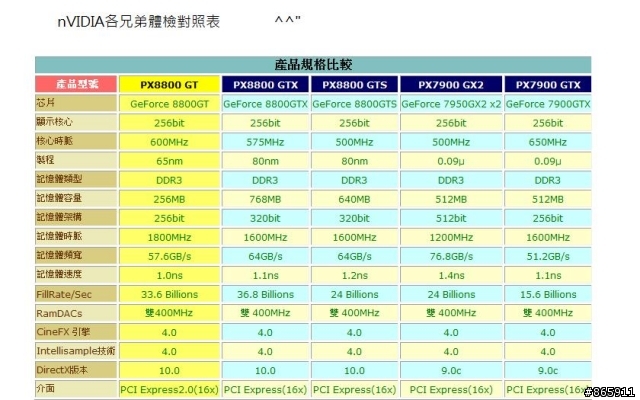The width and height of the screenshot is (640, 400).
Task: Click the 1.4ns memory speed cell
Action: point(451,276)
